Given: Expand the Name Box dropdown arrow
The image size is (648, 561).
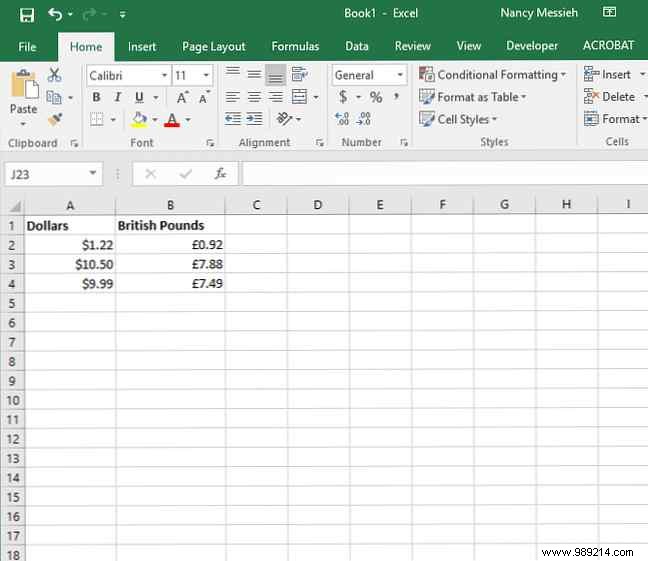Looking at the screenshot, I should point(93,173).
